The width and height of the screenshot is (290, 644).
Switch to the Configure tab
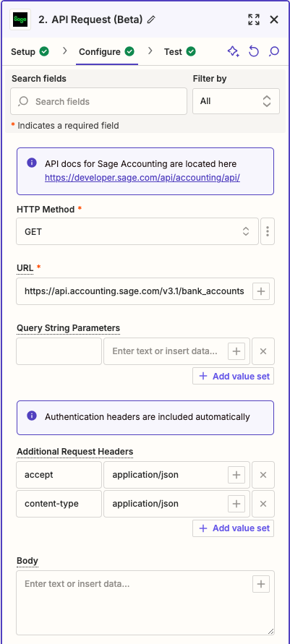click(x=107, y=52)
